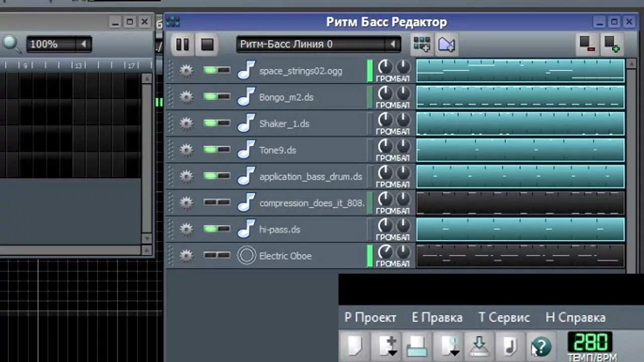Pause playback in the Beat+Bassline editor
Viewport: 644px width, 362px height.
click(x=182, y=44)
